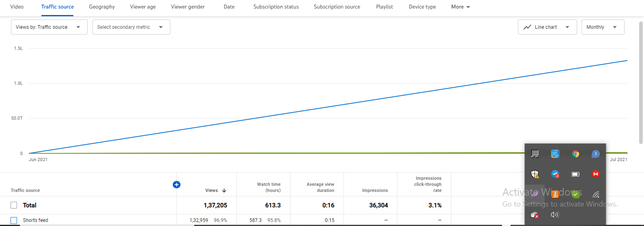The width and height of the screenshot is (644, 226).
Task: Open the Views by Traffic source dropdown
Action: point(49,27)
